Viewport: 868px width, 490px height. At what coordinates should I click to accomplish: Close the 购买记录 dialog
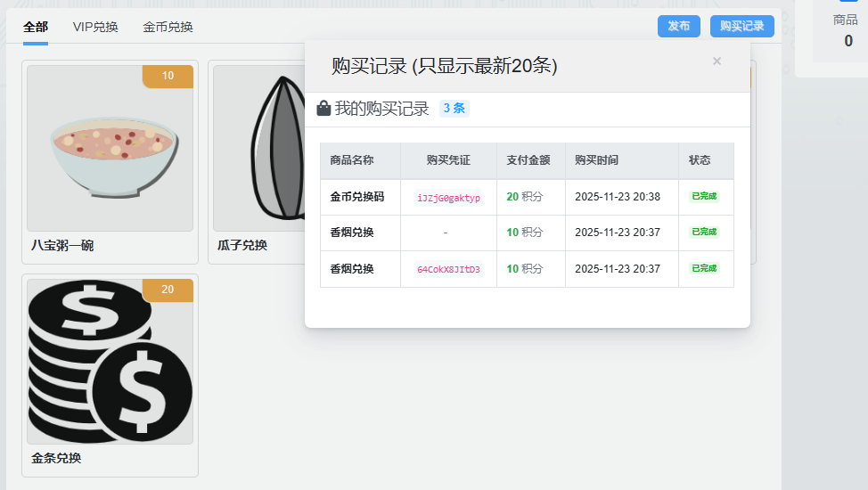[x=717, y=61]
